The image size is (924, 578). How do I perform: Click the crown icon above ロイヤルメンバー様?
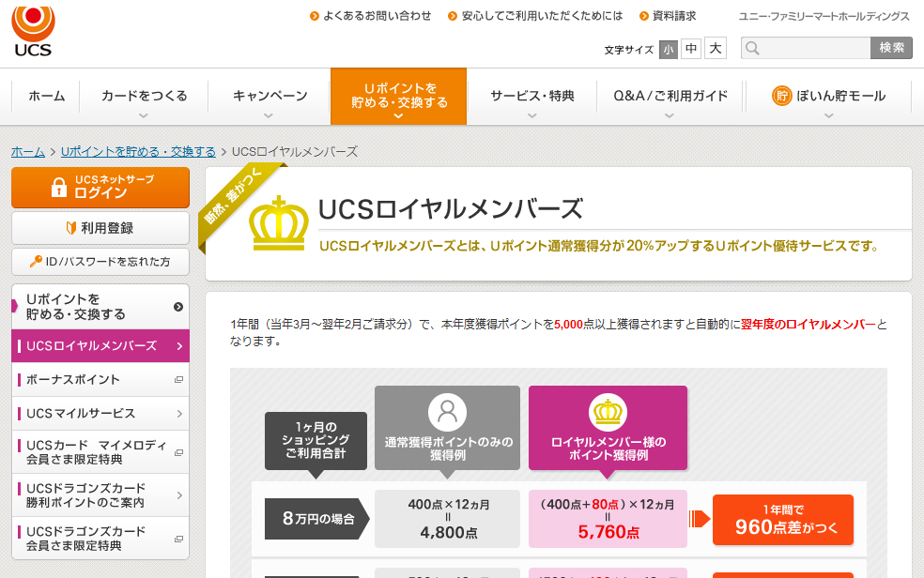tap(608, 411)
